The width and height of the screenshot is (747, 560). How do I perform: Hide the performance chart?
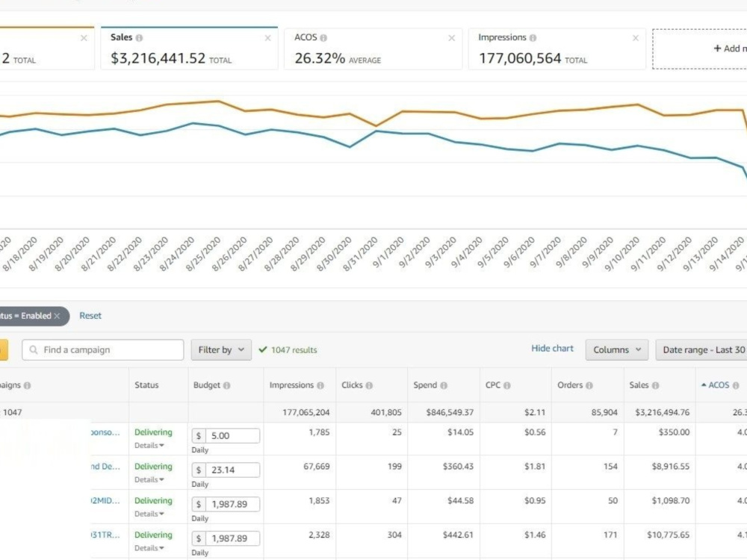coord(552,349)
